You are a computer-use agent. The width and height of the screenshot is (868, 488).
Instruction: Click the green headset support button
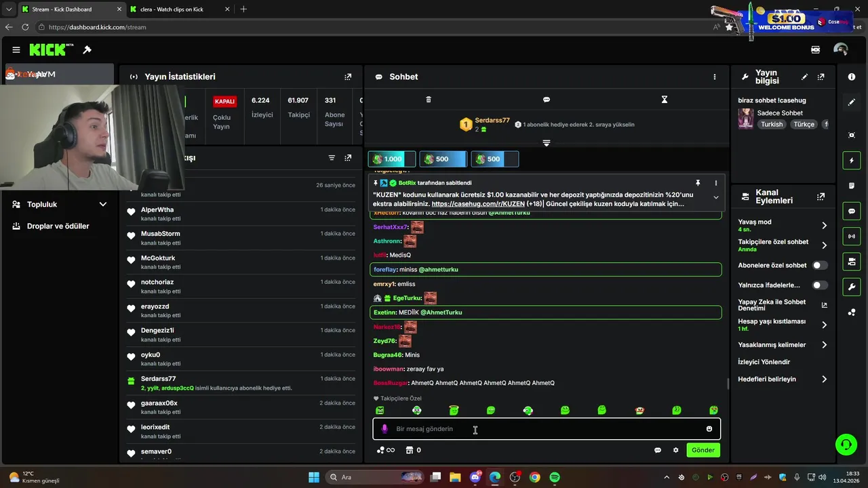pyautogui.click(x=846, y=445)
